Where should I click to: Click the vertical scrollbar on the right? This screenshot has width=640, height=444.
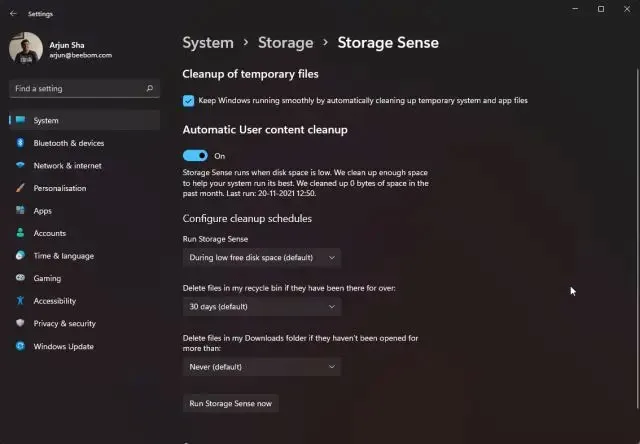point(637,239)
